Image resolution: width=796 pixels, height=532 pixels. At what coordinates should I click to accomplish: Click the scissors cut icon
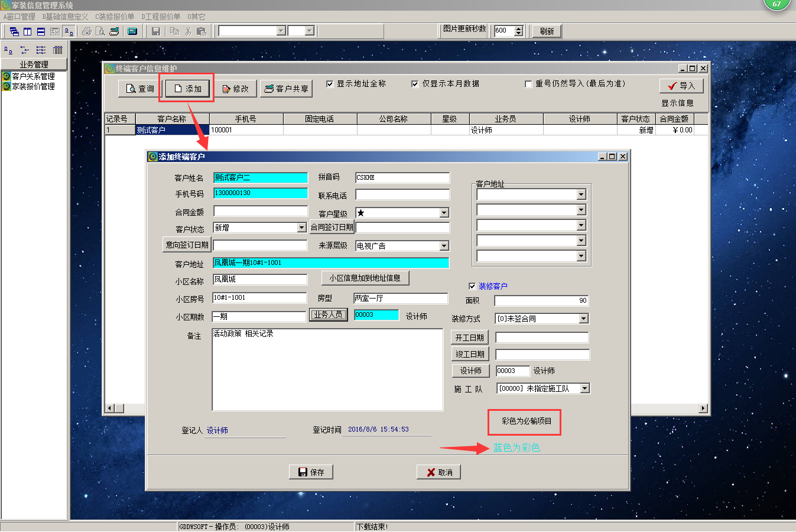pyautogui.click(x=188, y=31)
